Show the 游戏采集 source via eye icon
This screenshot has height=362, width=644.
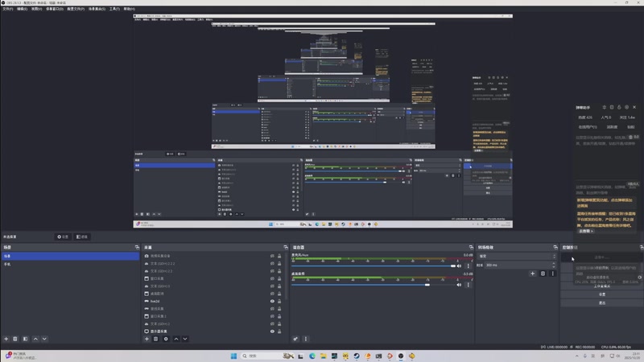(272, 309)
